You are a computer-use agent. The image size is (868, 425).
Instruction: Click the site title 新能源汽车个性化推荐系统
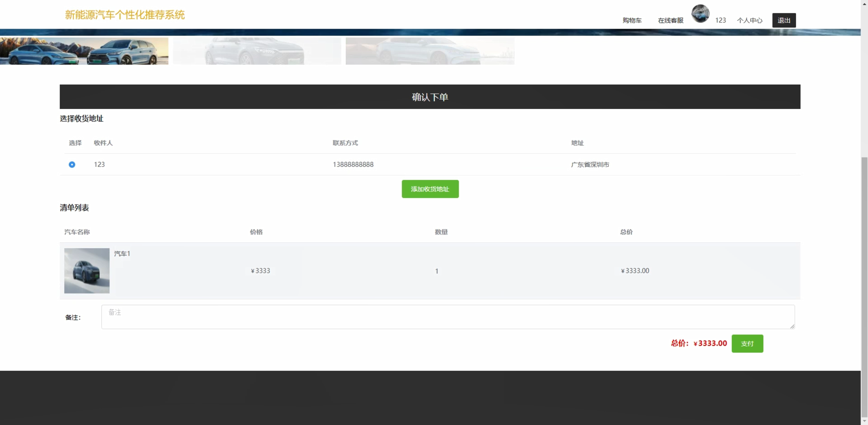point(124,15)
